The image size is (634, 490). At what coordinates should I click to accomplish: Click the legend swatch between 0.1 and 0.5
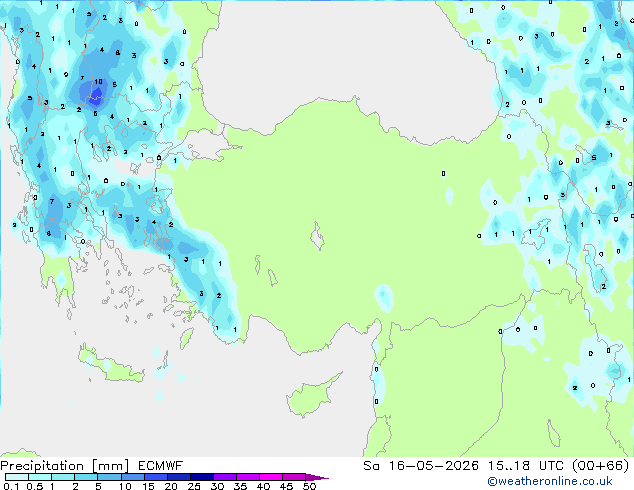click(17, 477)
